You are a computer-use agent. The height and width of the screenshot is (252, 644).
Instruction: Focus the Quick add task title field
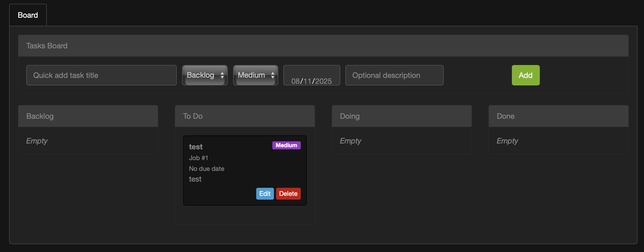point(101,75)
